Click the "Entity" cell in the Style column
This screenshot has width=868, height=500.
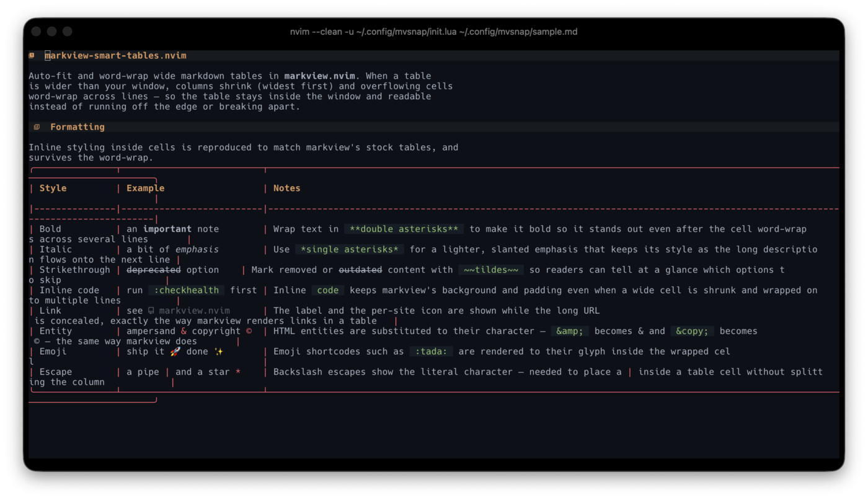pos(56,331)
